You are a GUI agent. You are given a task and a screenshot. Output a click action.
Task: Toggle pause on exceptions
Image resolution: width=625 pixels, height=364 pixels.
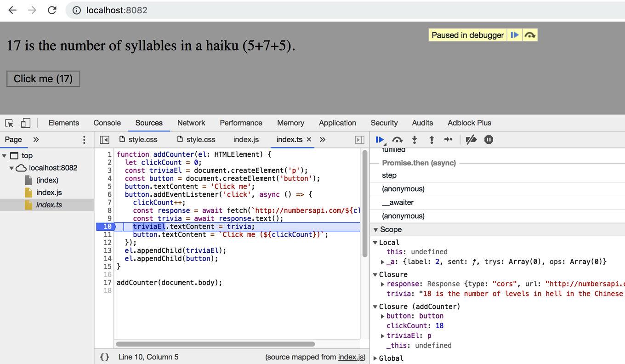pyautogui.click(x=489, y=140)
